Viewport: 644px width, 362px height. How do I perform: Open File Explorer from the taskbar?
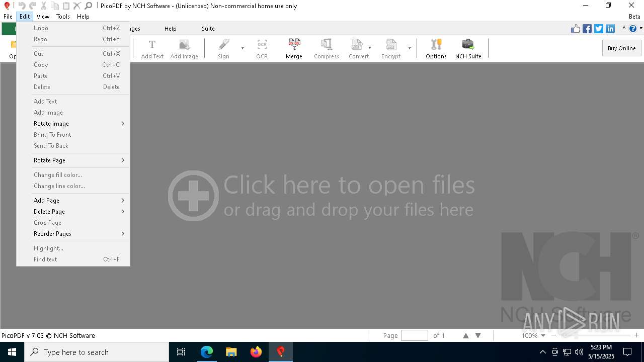tap(231, 352)
